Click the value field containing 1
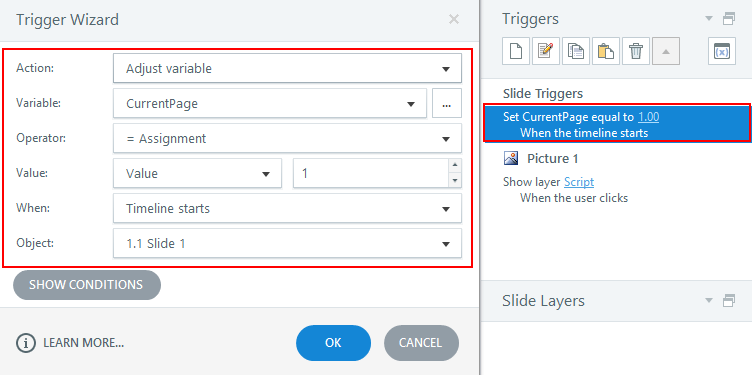Image resolution: width=752 pixels, height=375 pixels. (371, 173)
